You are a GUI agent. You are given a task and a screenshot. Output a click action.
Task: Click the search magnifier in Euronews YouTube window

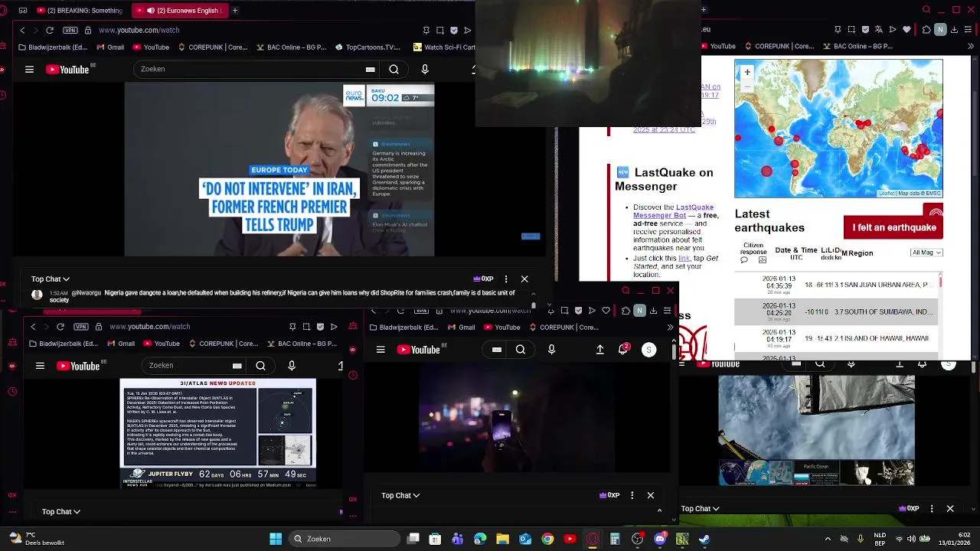394,70
